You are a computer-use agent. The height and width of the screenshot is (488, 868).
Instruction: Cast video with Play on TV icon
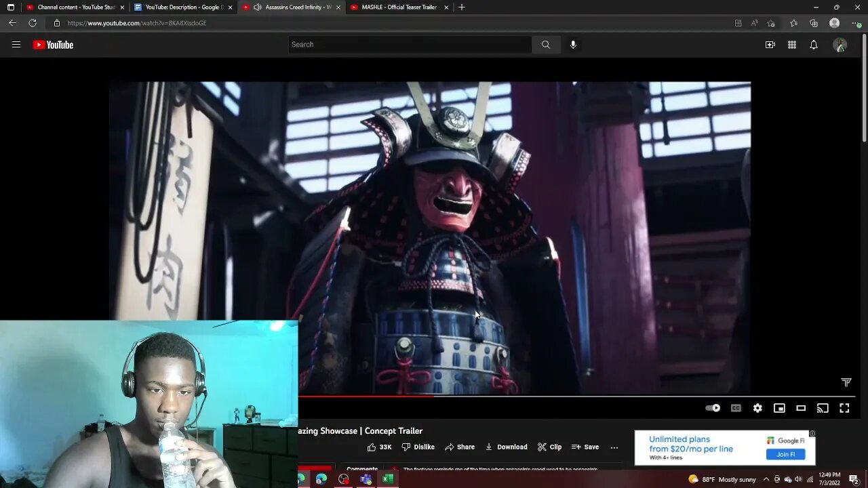[823, 408]
